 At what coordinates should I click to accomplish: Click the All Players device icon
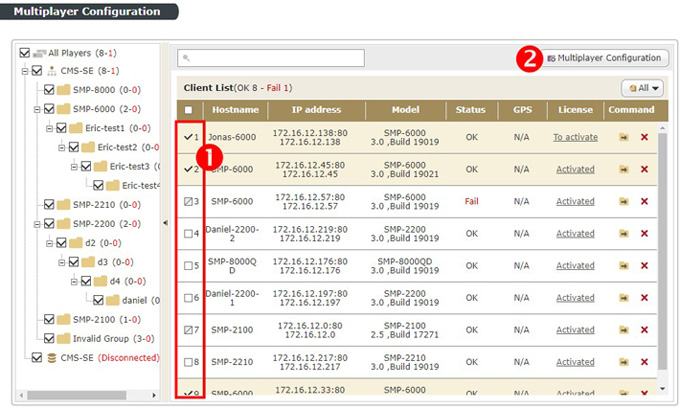pyautogui.click(x=39, y=53)
